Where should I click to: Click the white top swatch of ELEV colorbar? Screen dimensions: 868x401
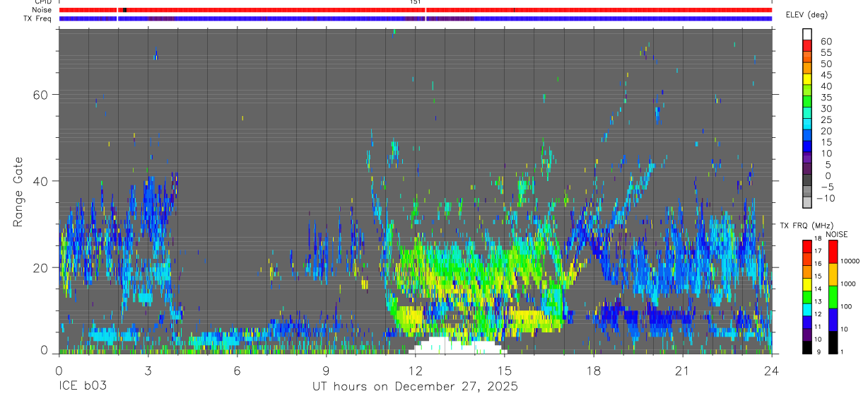[x=807, y=34]
